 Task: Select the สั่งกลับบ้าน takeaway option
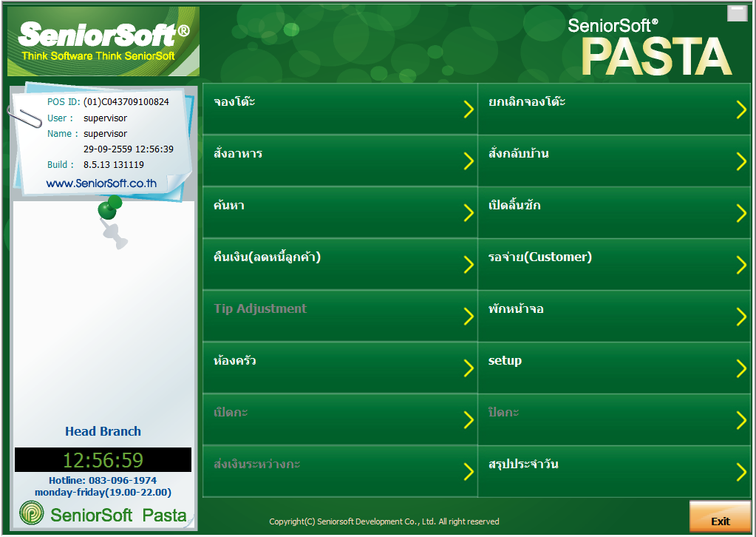click(x=614, y=161)
